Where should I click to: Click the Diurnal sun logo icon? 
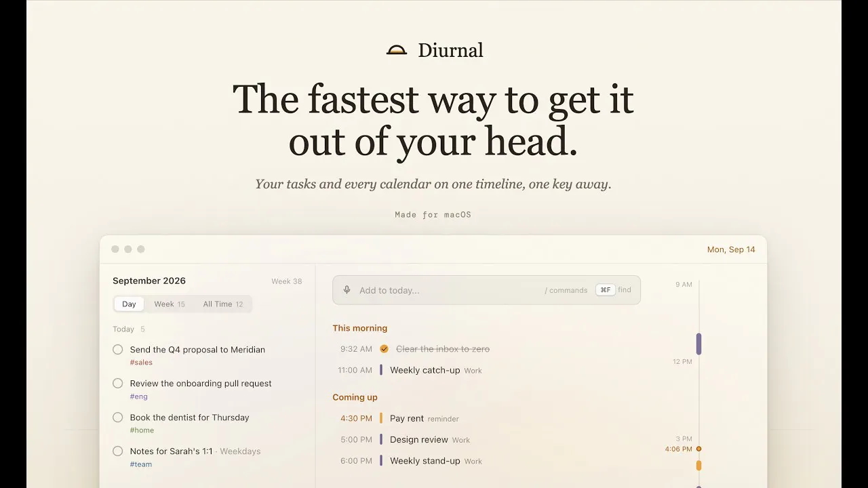(x=397, y=49)
